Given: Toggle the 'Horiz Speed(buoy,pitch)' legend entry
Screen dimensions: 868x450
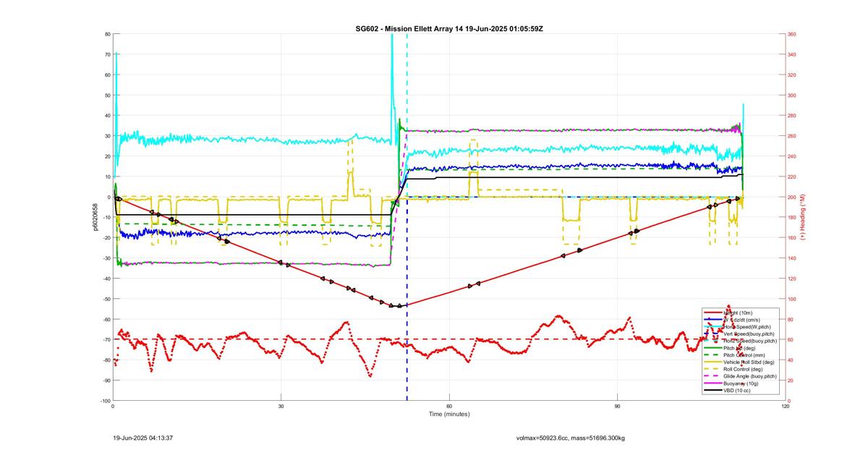Looking at the screenshot, I should tap(741, 341).
